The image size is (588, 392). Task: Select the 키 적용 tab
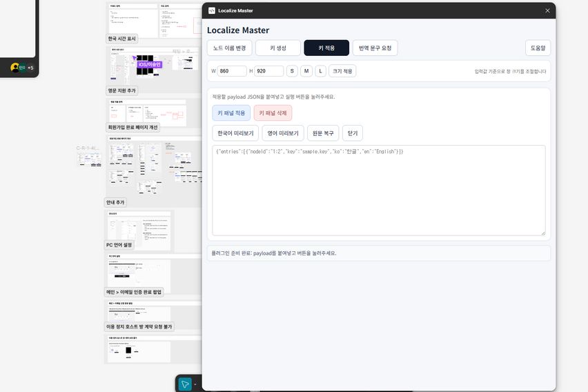326,48
